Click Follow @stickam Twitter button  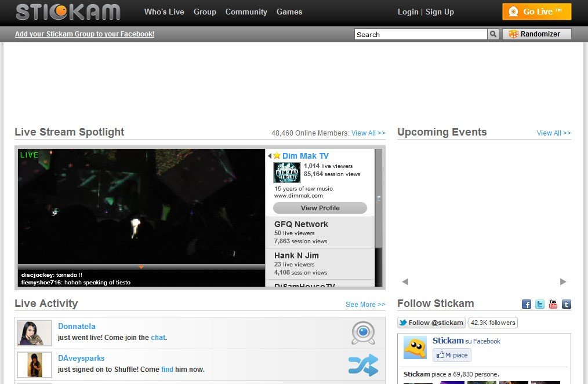click(431, 323)
